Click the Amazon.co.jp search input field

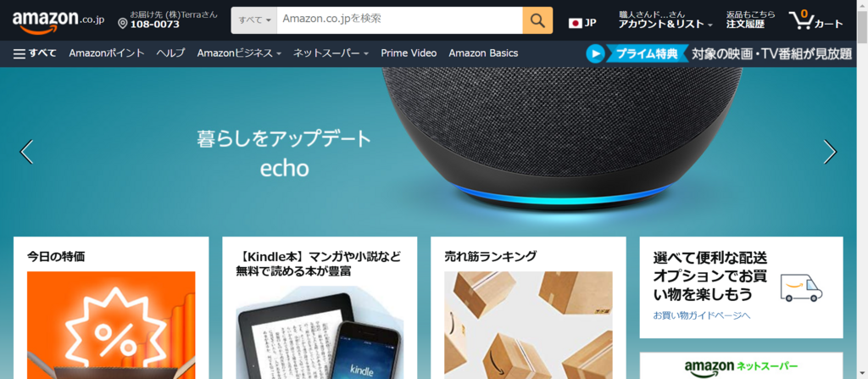400,20
